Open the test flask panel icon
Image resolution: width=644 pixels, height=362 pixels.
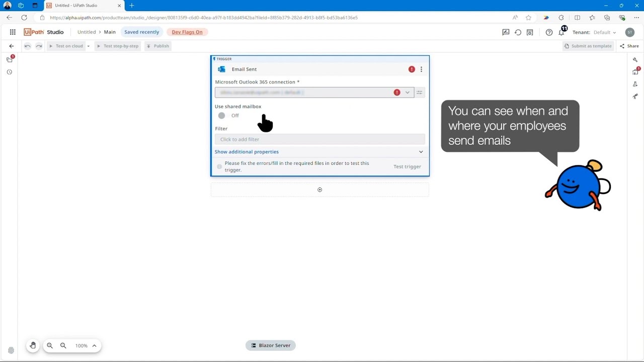pos(635,84)
